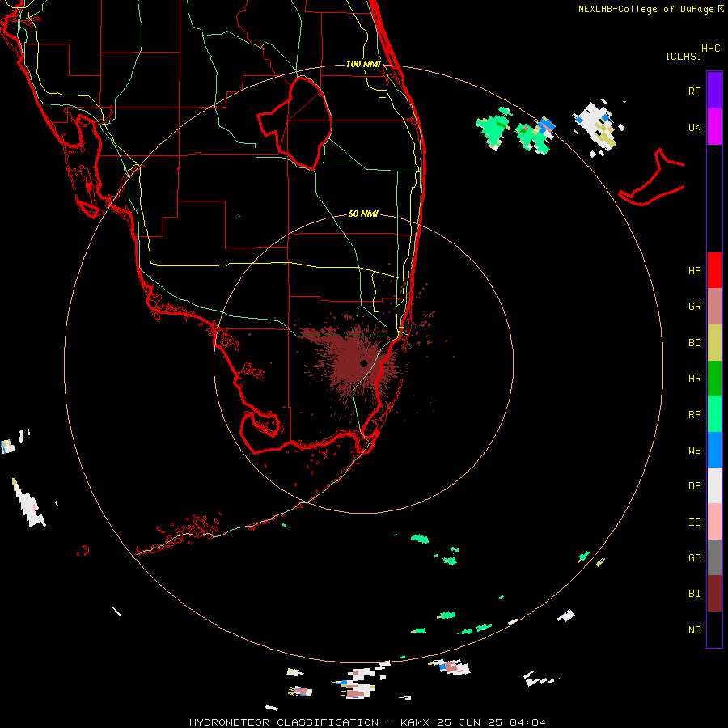Click the GR legend label

point(694,307)
